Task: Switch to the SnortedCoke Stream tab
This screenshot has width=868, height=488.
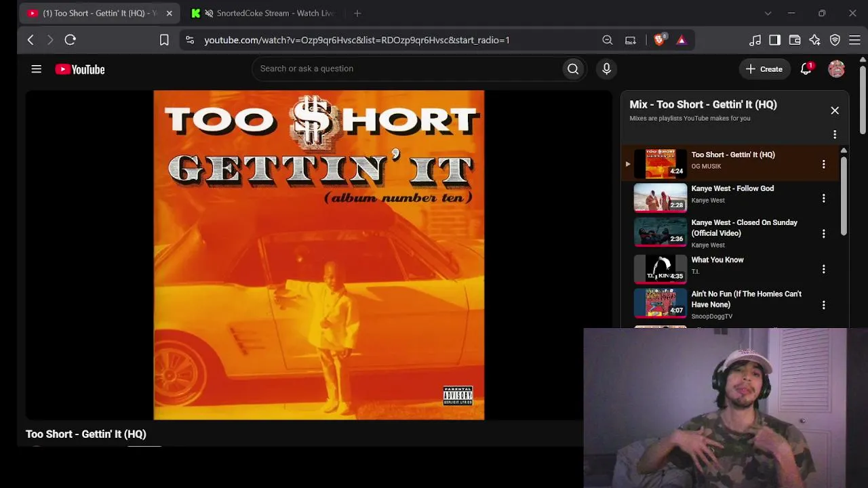Action: [x=264, y=13]
